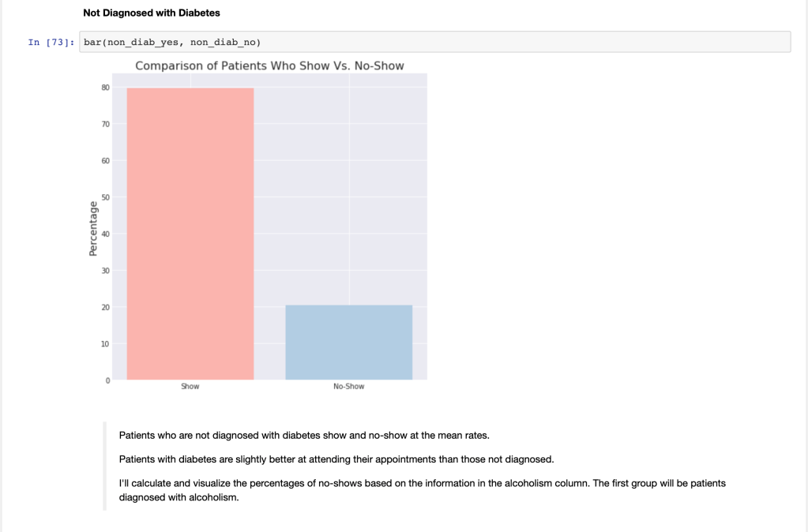Click the 50 tick on the y-axis
This screenshot has height=532, width=808.
pos(105,197)
